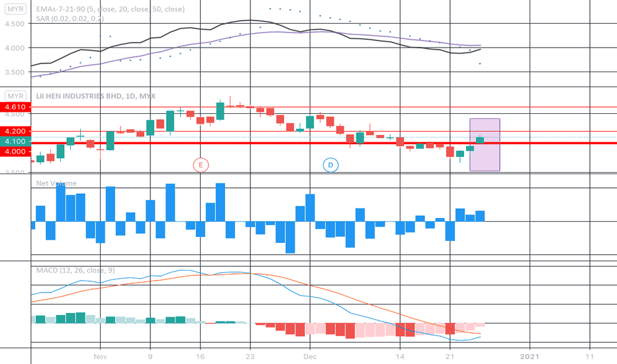Viewport: 617px width, 364px height.
Task: Select the purple highlighted rectangle drawing
Action: coord(485,145)
